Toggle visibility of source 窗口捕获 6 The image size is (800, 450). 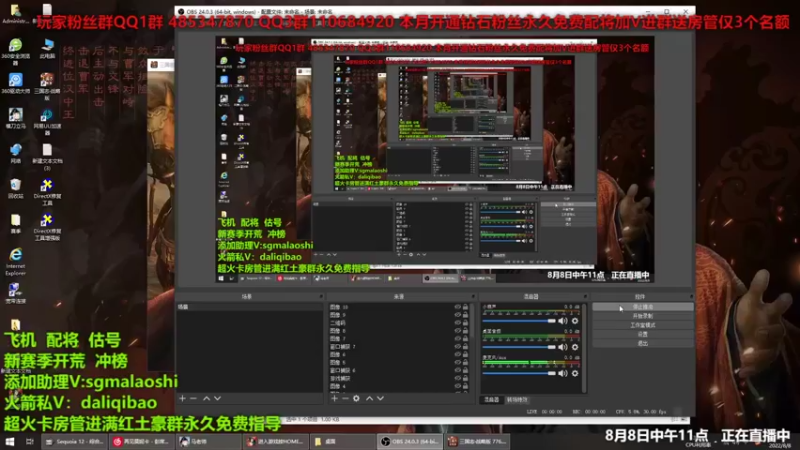[457, 370]
